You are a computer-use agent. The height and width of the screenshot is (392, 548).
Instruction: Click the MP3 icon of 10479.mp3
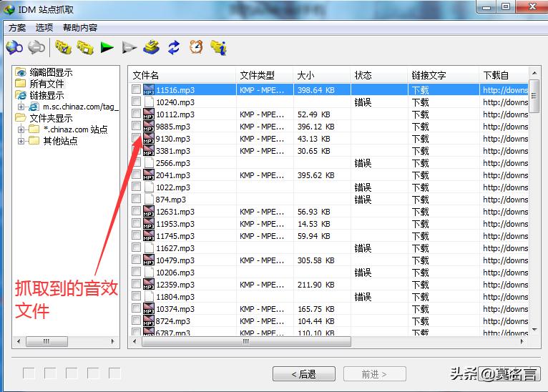point(149,260)
